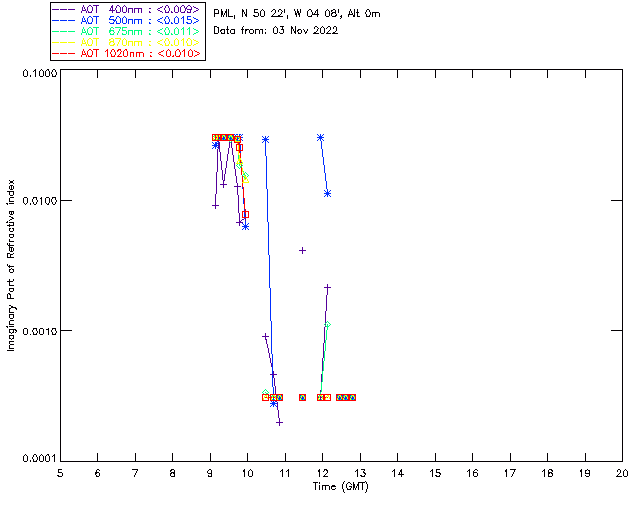Screen dimensions: 640x512
Task: Click the 'Imaginary Part of Refractive index' axis label
Action: pyautogui.click(x=11, y=265)
